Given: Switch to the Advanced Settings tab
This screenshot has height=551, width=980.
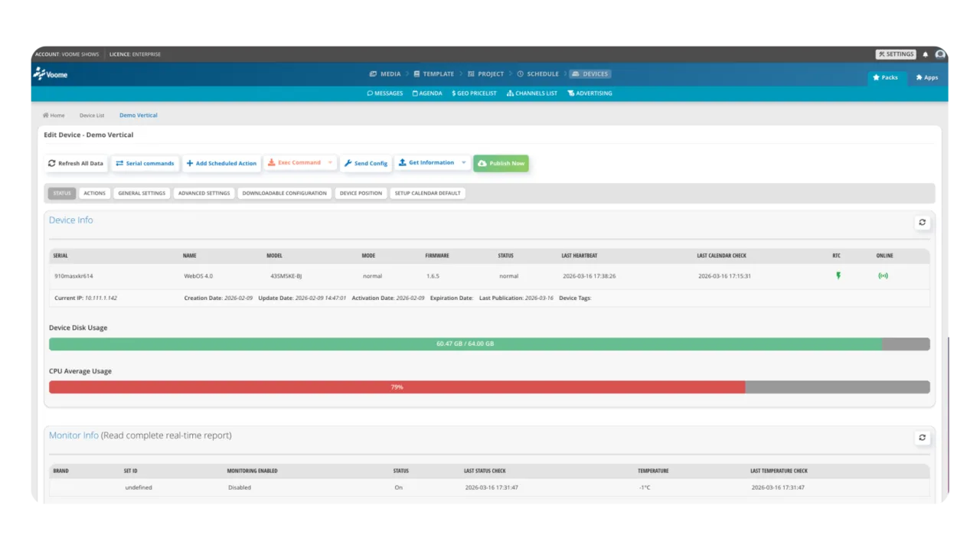Looking at the screenshot, I should click(x=204, y=193).
